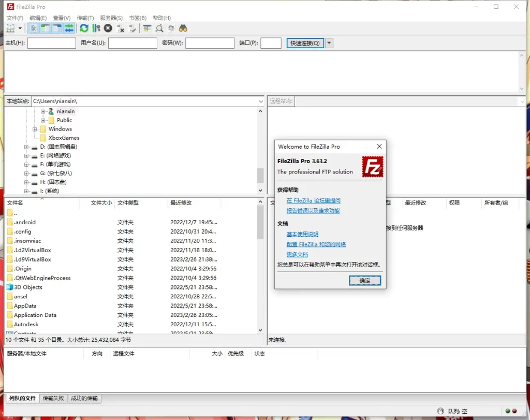Viewport: 530px width, 420px height.
Task: Open the 文件(F) menu
Action: click(x=15, y=18)
